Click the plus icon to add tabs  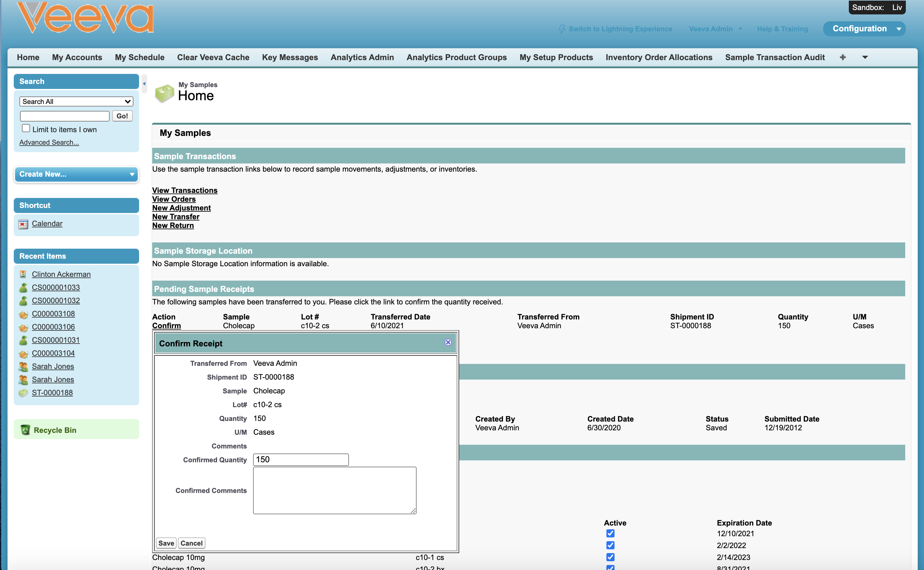pos(843,57)
